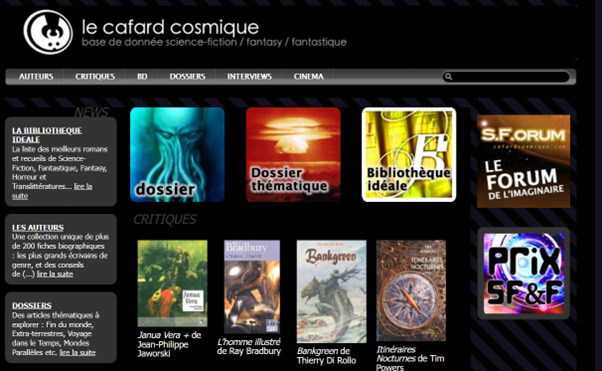This screenshot has height=371, width=602.
Task: Open the Auteurs menu
Action: point(36,76)
